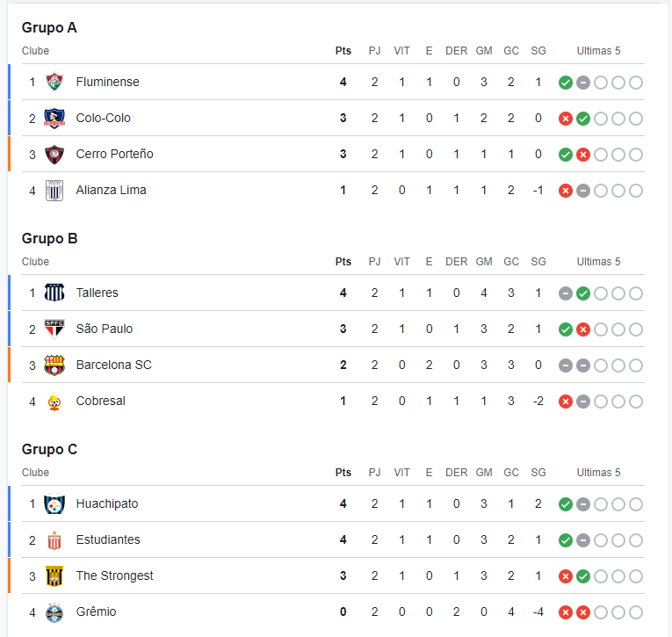Click the Ultimas 5 header in Grupo C
This screenshot has height=637, width=672.
(598, 473)
